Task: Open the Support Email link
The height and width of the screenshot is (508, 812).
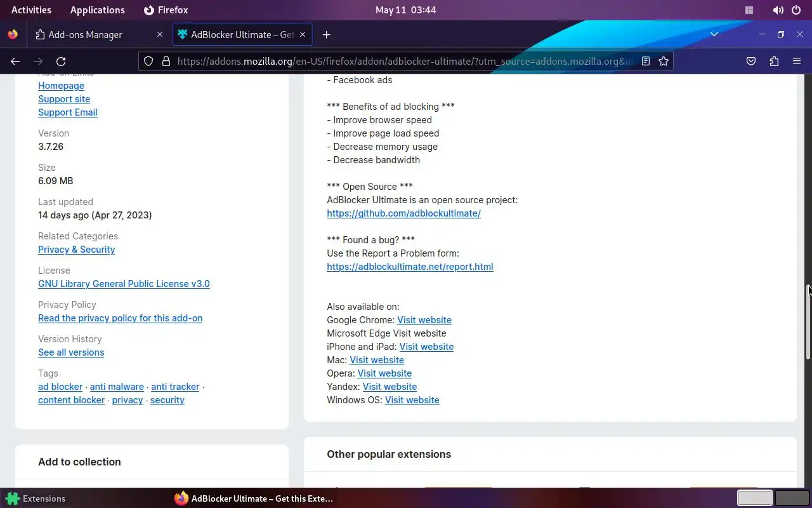Action: tap(68, 112)
